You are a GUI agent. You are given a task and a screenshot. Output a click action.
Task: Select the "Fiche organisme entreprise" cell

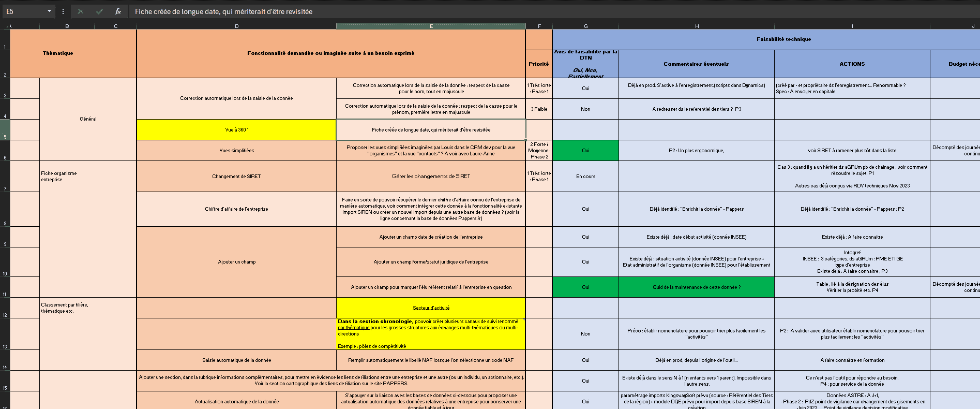88,229
